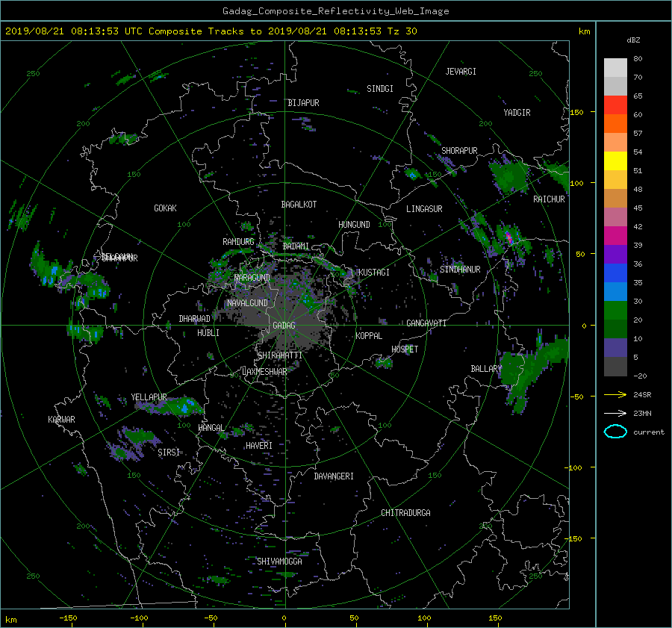The height and width of the screenshot is (628, 672).
Task: Click the YELLAPUR city label
Action: [x=149, y=397]
